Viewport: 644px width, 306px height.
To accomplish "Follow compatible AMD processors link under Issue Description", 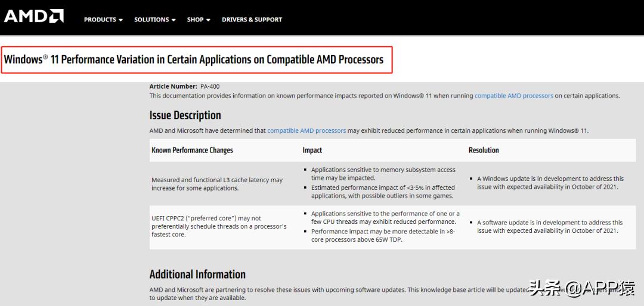I will (306, 130).
